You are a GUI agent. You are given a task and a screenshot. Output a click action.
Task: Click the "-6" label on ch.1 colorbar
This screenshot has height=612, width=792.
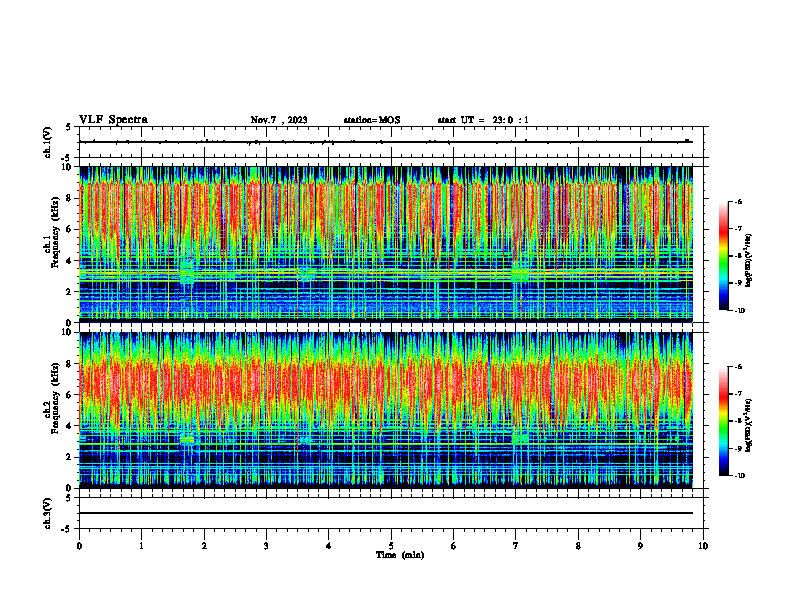(738, 201)
